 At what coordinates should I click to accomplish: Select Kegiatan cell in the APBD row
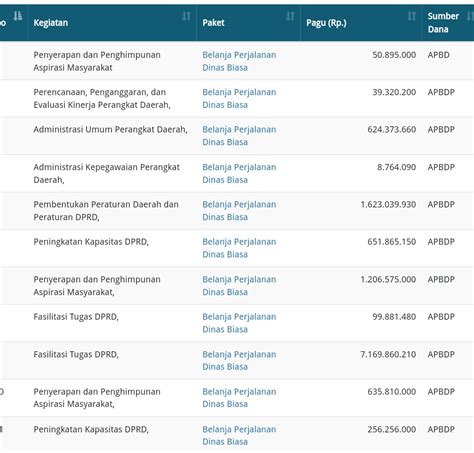point(112,61)
